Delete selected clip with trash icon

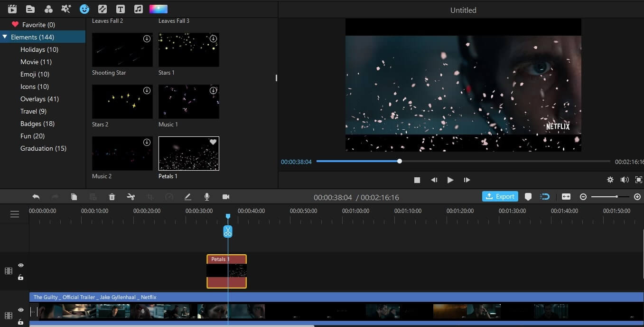pos(112,197)
